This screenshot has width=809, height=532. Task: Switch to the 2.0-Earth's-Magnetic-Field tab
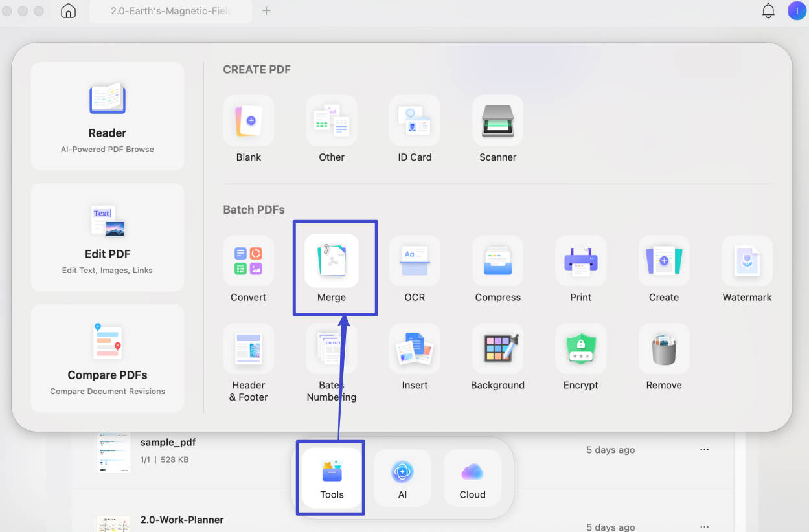pyautogui.click(x=170, y=11)
